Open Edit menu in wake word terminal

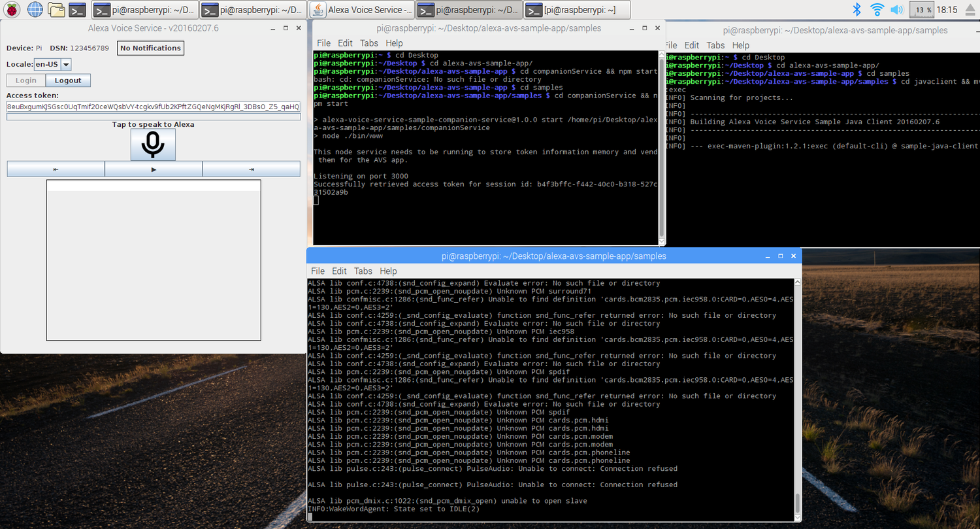(339, 271)
